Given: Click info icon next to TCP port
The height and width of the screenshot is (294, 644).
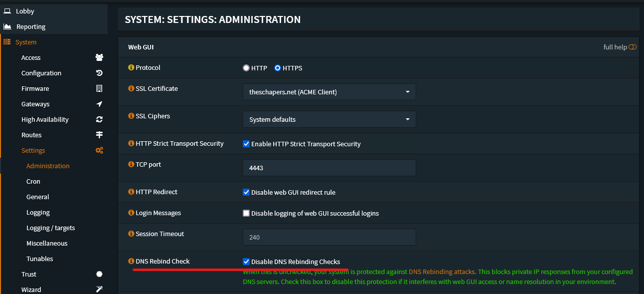Looking at the screenshot, I should [x=131, y=164].
